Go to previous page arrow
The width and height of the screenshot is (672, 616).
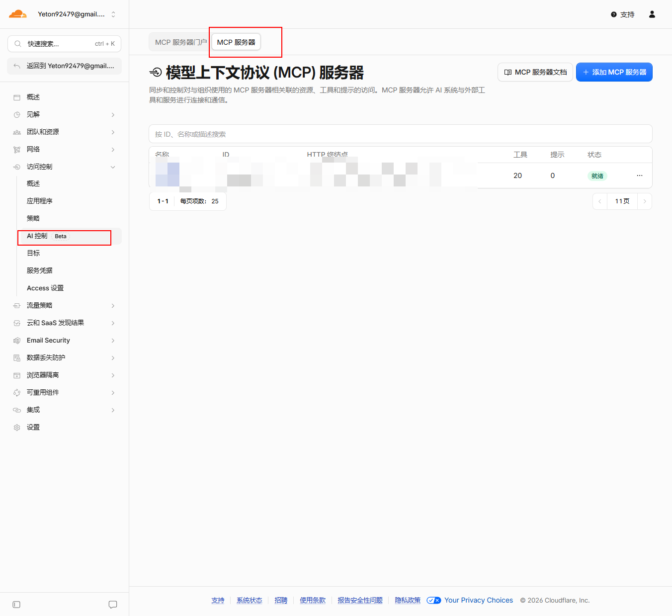(600, 201)
